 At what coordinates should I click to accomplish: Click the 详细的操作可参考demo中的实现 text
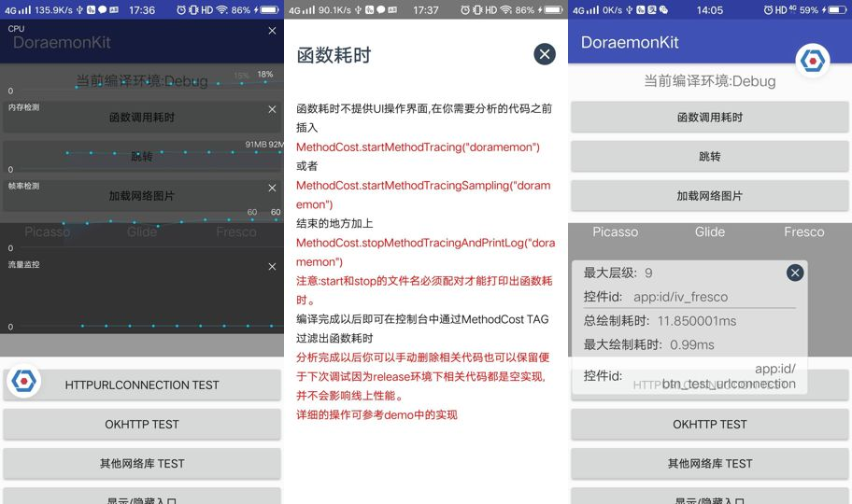pyautogui.click(x=376, y=415)
